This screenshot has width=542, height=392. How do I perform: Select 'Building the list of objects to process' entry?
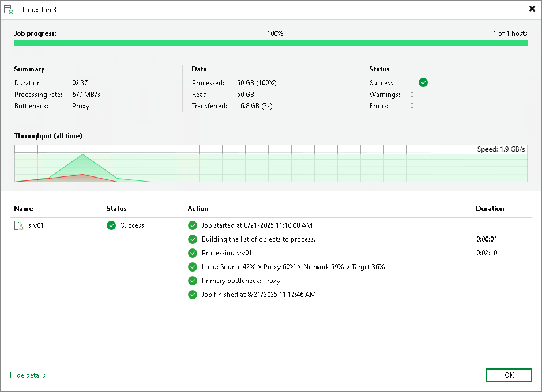tap(258, 239)
